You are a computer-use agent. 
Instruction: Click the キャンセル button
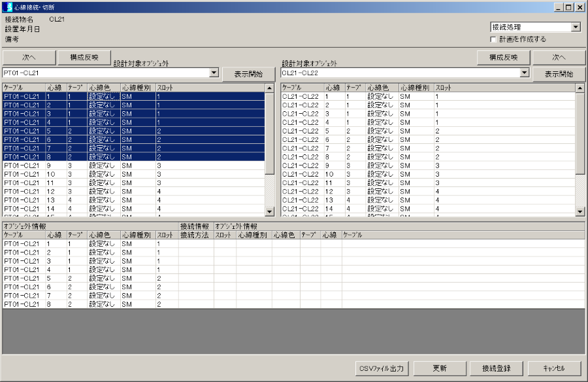tap(554, 368)
